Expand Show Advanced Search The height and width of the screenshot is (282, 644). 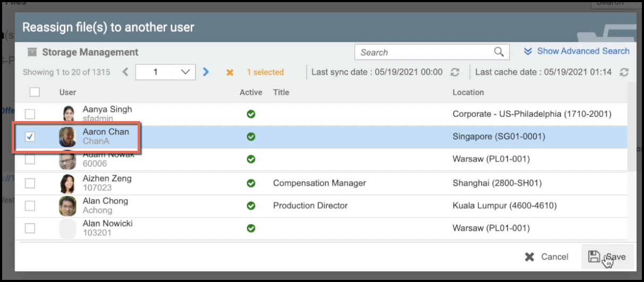click(577, 51)
